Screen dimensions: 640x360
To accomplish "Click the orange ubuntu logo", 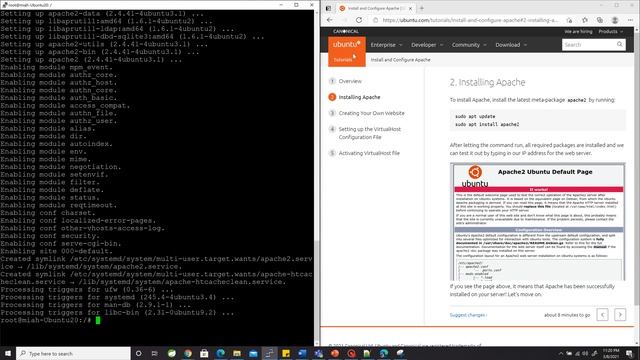I will (x=346, y=44).
